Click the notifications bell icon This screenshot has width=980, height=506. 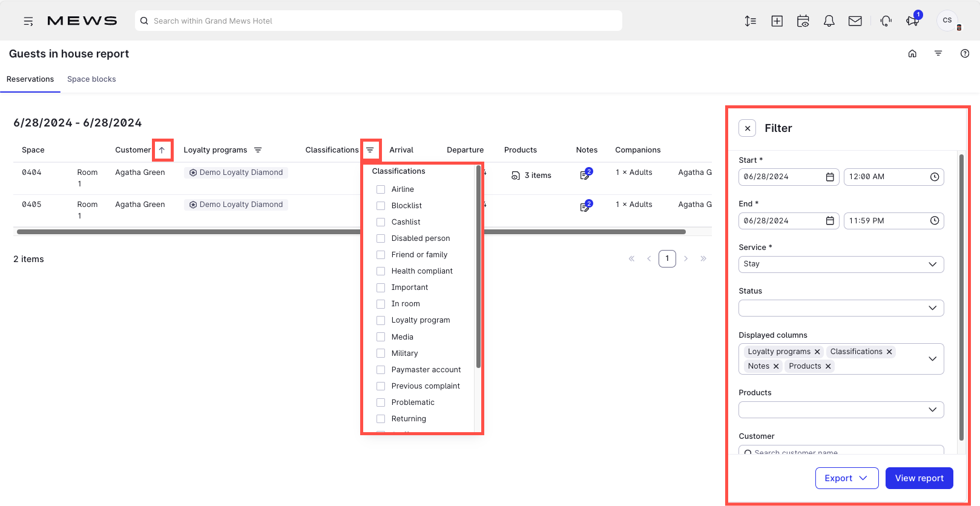[x=829, y=21]
